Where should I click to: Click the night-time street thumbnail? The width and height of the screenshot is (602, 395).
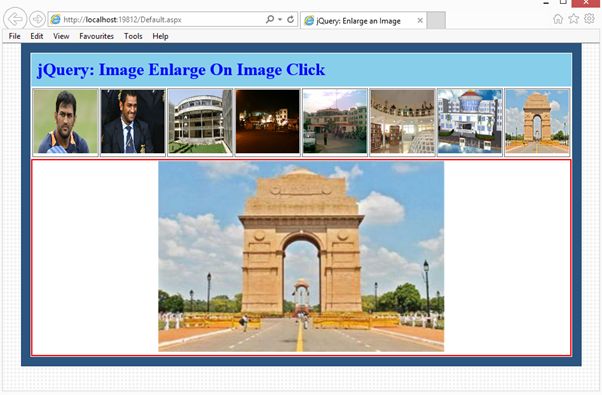pos(268,121)
